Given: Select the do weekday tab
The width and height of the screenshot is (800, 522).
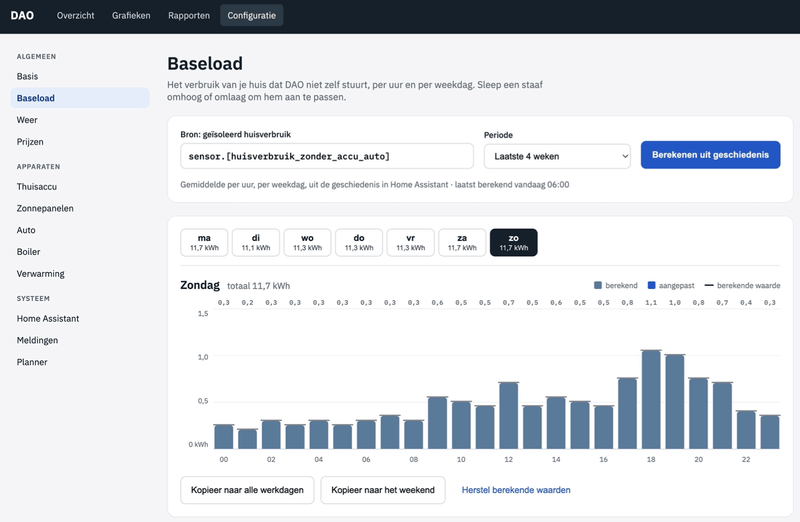Looking at the screenshot, I should [359, 242].
